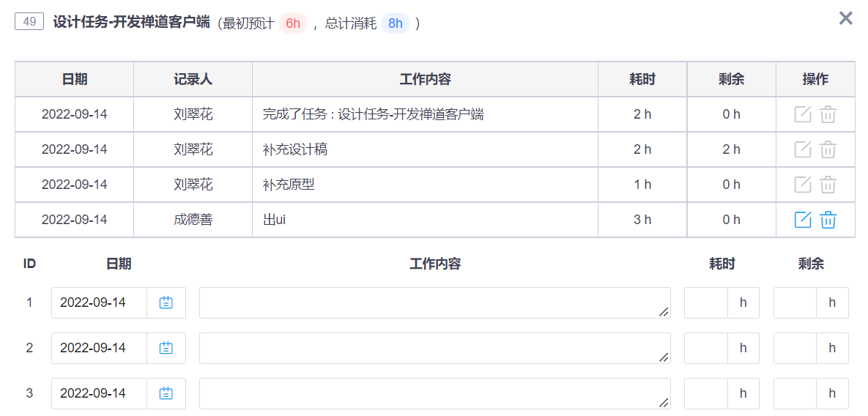Click consumed hours input in row 1
868x416 pixels.
pyautogui.click(x=706, y=302)
